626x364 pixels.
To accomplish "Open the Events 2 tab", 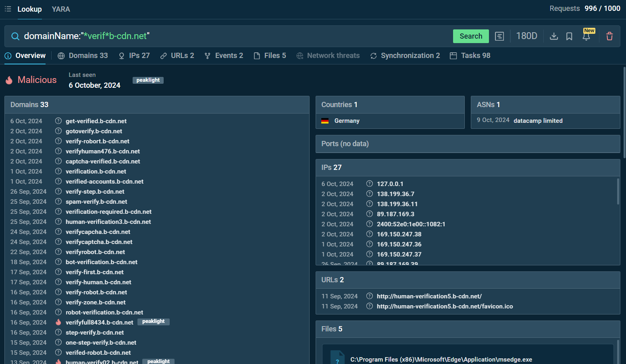I will pyautogui.click(x=224, y=56).
